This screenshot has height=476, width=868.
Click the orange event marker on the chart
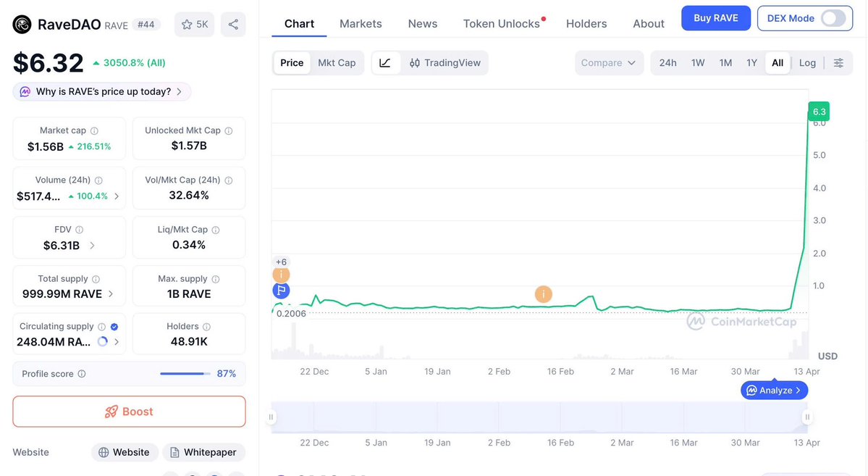click(544, 294)
